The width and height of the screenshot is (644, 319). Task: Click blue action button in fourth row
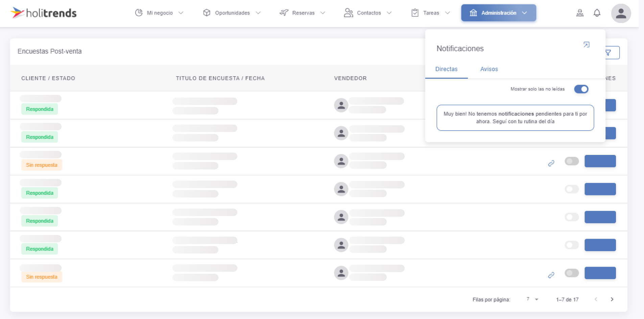click(600, 189)
